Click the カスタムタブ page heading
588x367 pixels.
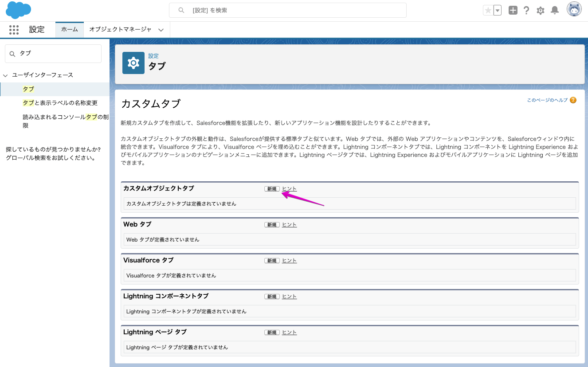151,104
